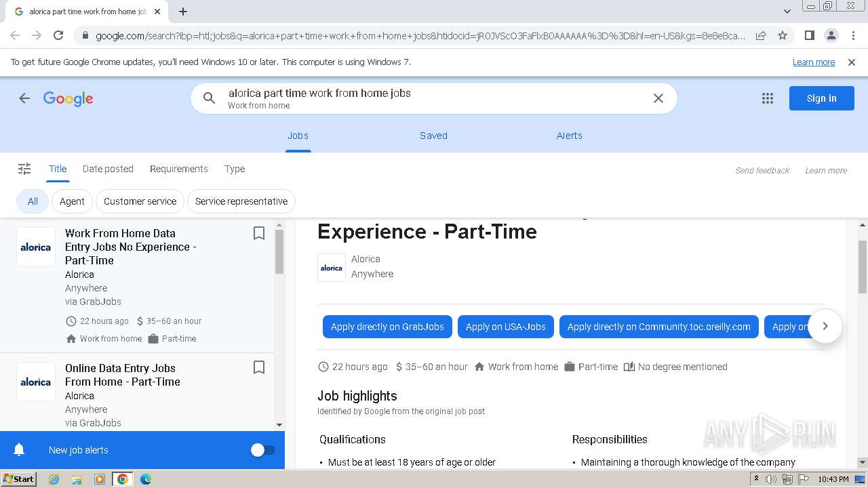
Task: Open Google apps grid
Action: click(x=768, y=98)
